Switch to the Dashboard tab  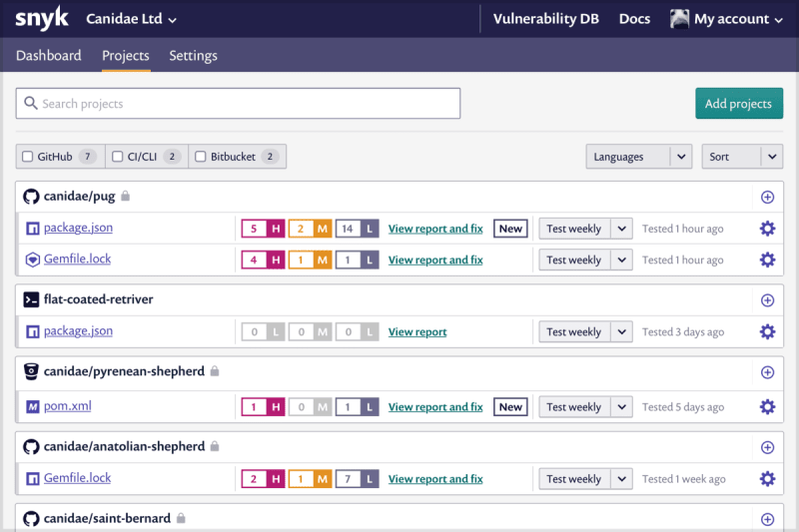(x=48, y=55)
